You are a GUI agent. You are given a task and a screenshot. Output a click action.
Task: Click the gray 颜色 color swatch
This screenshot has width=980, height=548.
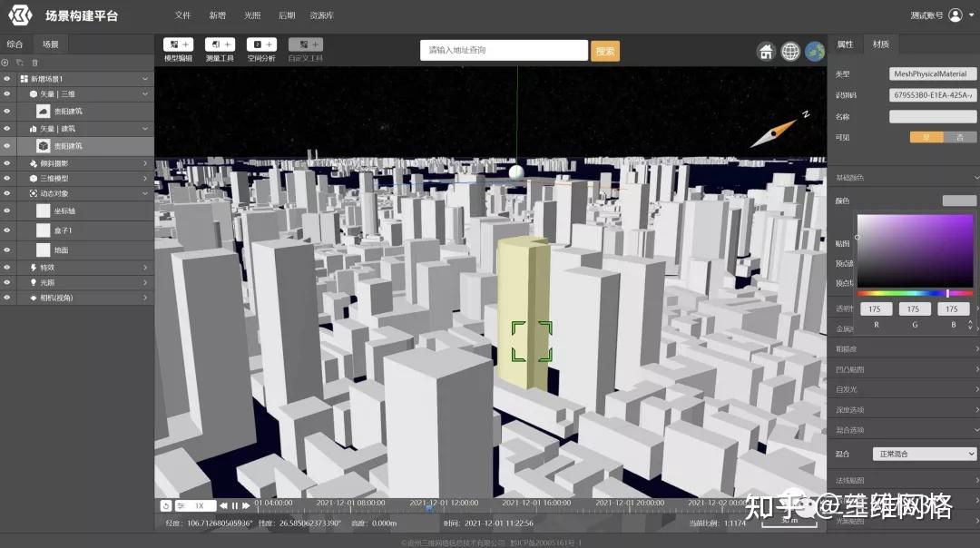tap(959, 201)
